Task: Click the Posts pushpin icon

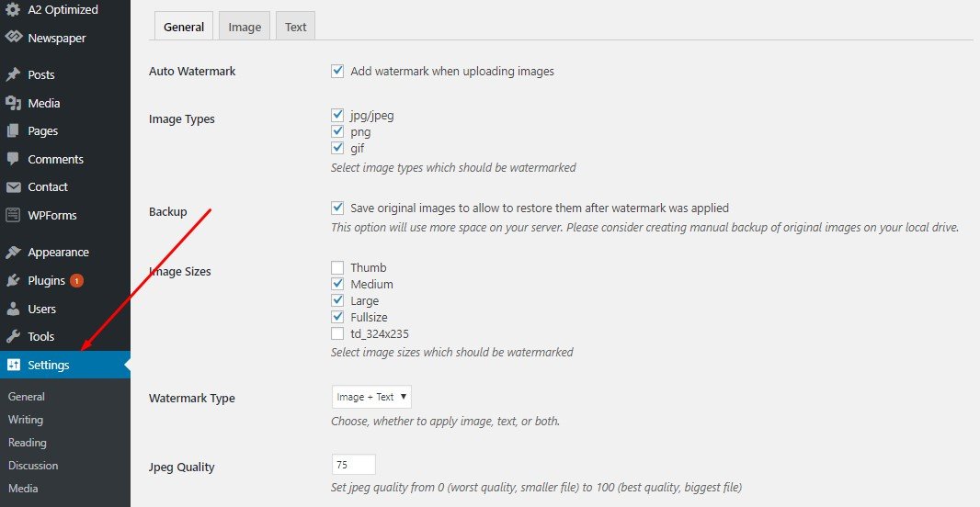Action: tap(13, 74)
